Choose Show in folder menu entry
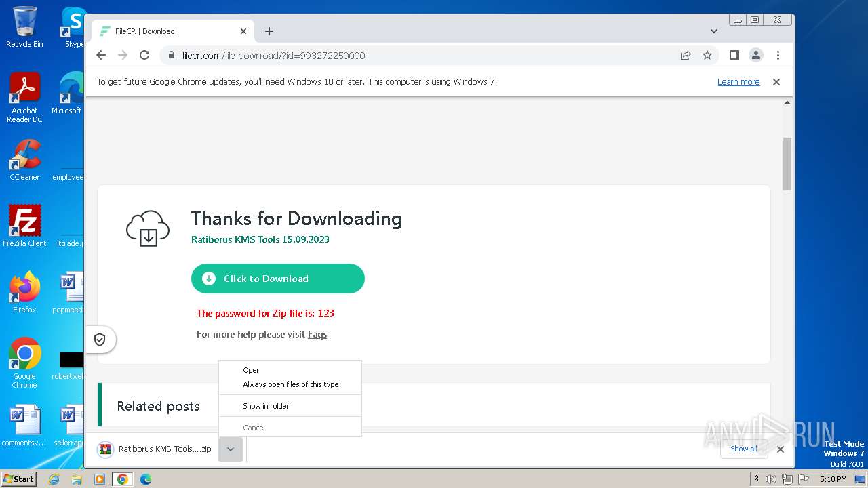The height and width of the screenshot is (488, 868). (290, 406)
